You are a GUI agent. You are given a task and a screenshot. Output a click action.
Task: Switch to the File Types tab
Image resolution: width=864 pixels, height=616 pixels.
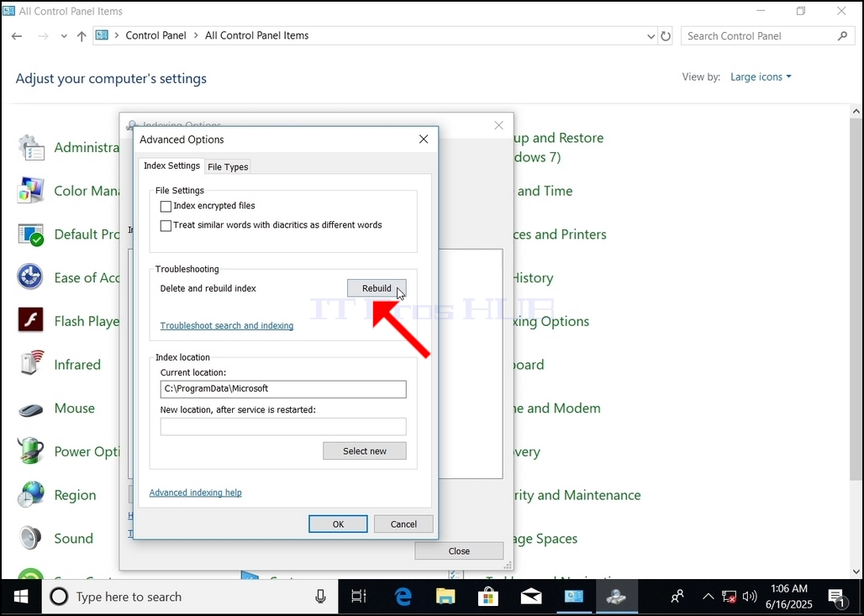pos(228,167)
